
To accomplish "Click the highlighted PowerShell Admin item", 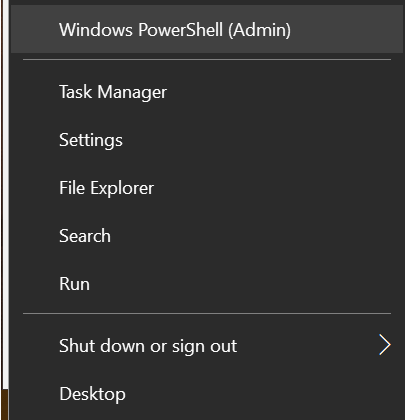I will [207, 29].
